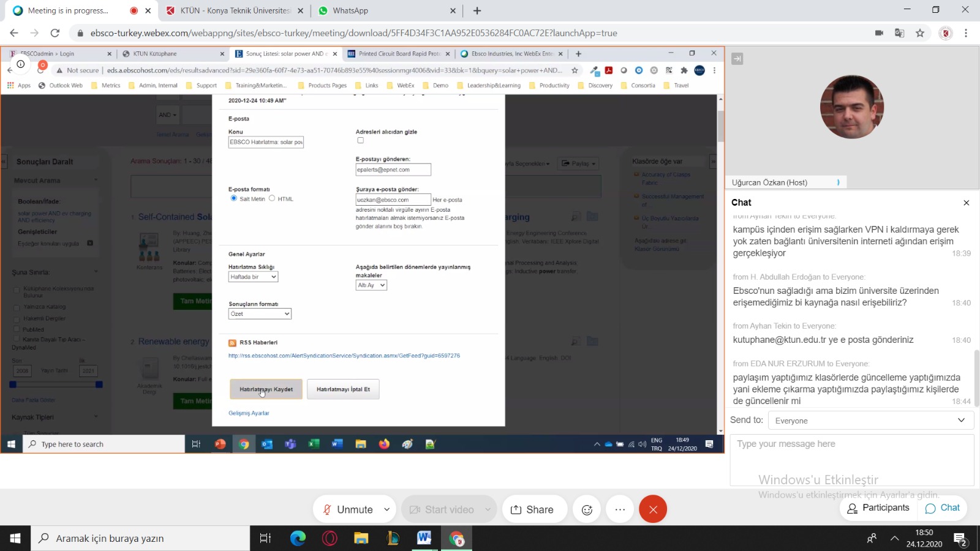This screenshot has width=980, height=551.
Task: Open the emoji reactions button
Action: click(x=587, y=509)
